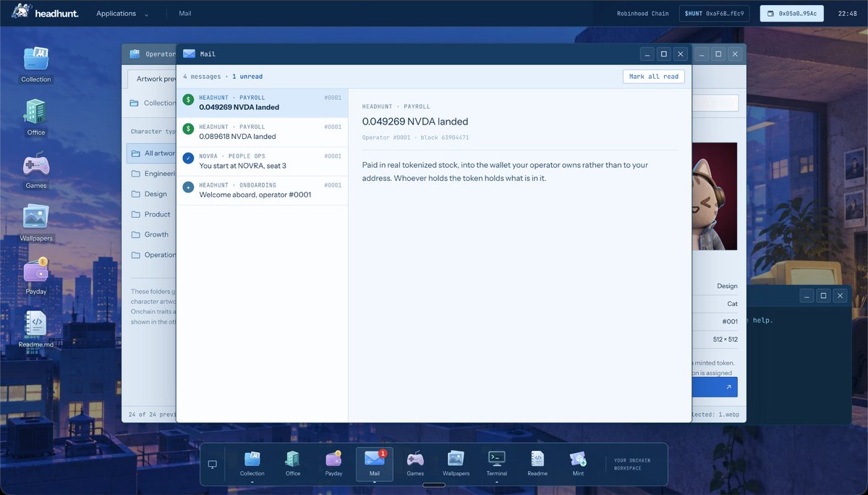Open the You start at NOVRA, seat 3 message
The width and height of the screenshot is (868, 495).
coord(262,161)
